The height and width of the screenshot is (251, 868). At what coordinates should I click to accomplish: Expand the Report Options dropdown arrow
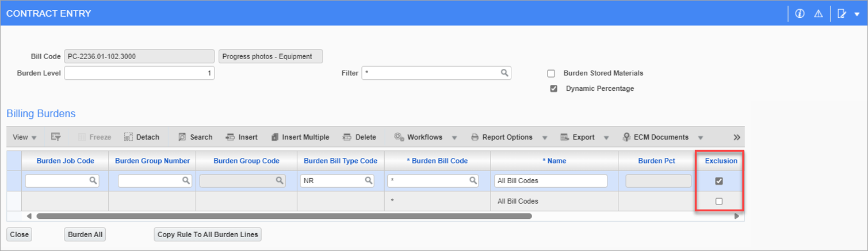(x=544, y=138)
